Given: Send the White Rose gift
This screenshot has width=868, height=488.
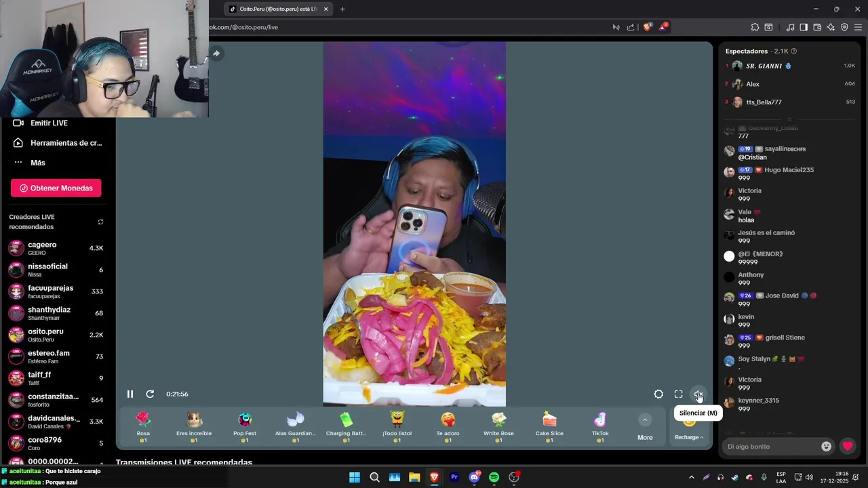Looking at the screenshot, I should [498, 428].
